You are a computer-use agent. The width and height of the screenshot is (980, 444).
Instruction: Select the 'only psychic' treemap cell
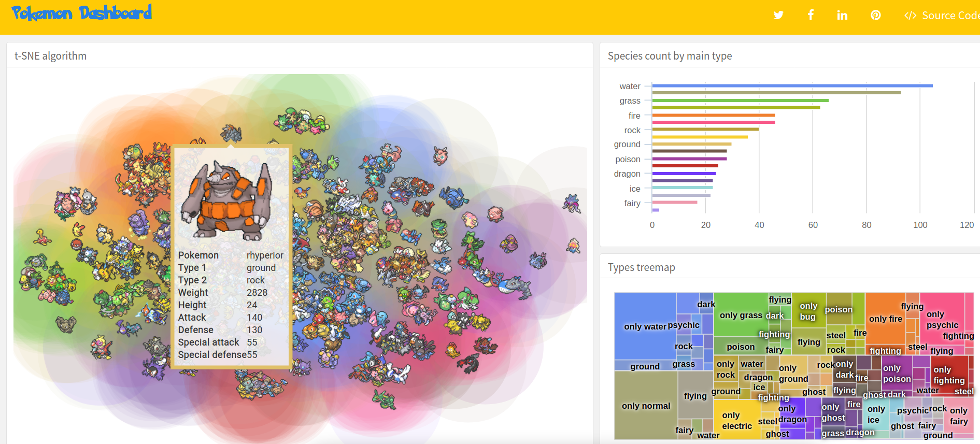coord(942,320)
